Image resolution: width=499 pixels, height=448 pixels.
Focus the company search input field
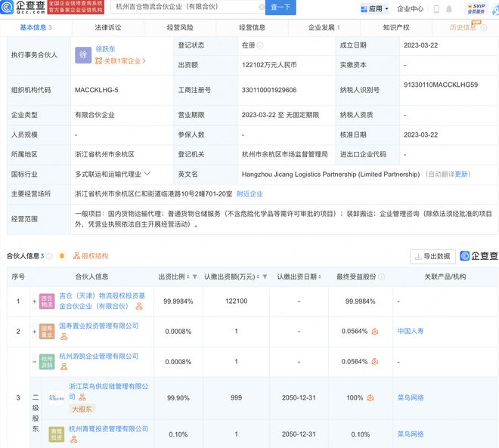[x=186, y=7]
